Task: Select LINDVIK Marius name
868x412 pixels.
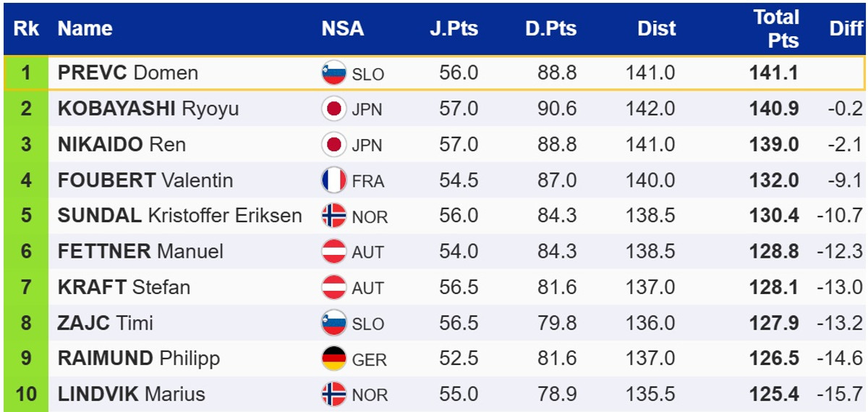Action: click(131, 395)
